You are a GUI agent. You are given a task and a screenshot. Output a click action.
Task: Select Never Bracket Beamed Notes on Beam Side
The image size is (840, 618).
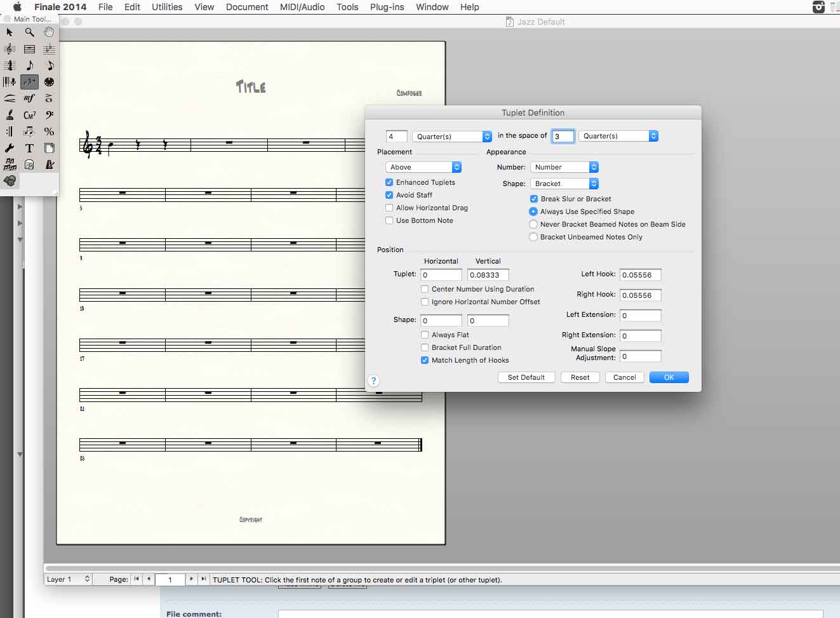(x=533, y=224)
